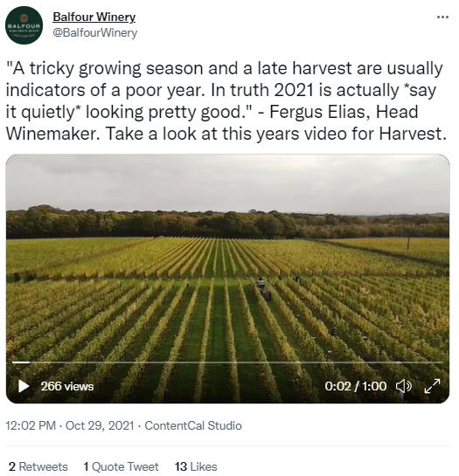The width and height of the screenshot is (459, 476).
Task: View the 2 Retweets list
Action: click(38, 466)
